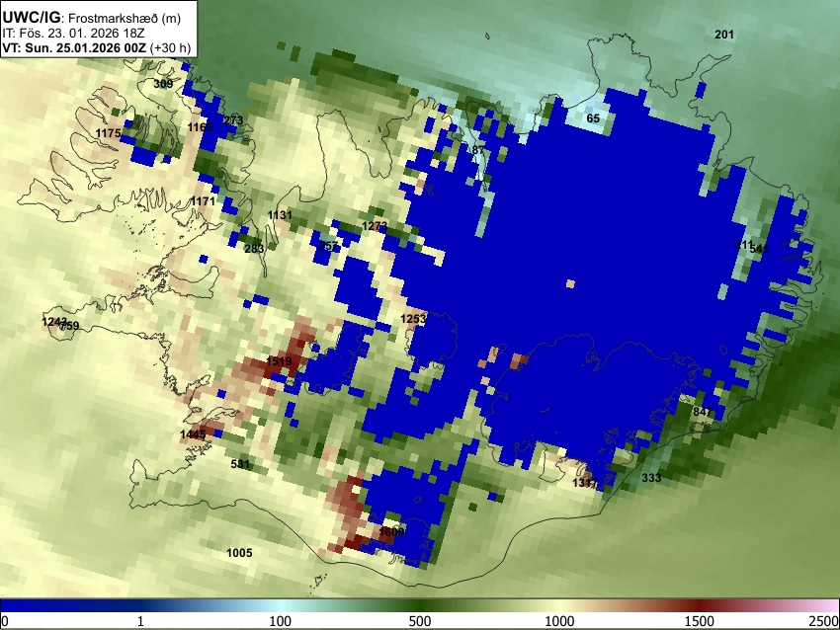This screenshot has height=630, width=840.
Task: Click the 1317 map value
Action: [585, 483]
